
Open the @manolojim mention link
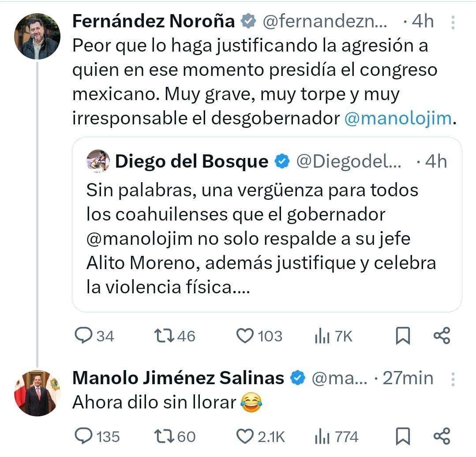pos(397,119)
